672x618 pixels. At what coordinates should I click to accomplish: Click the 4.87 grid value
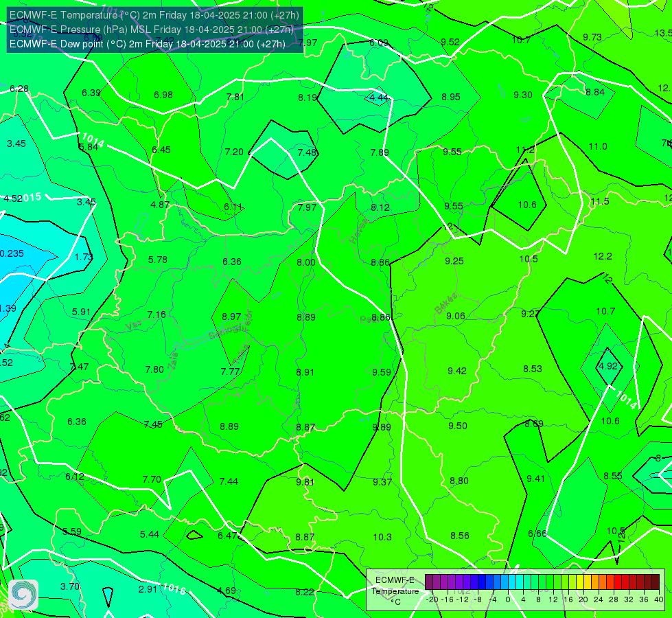(x=160, y=205)
